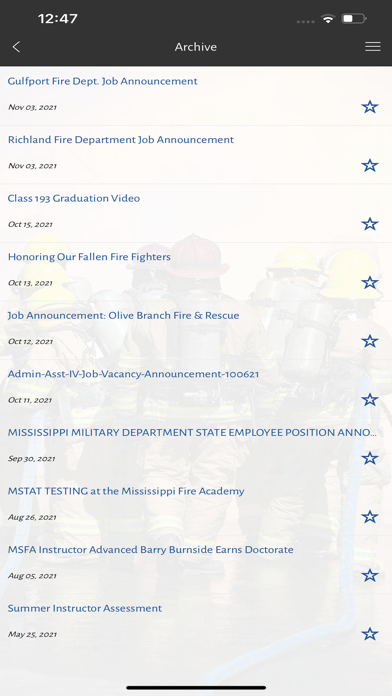Tap the home indicator bar
This screenshot has width=392, height=696.
(x=196, y=688)
